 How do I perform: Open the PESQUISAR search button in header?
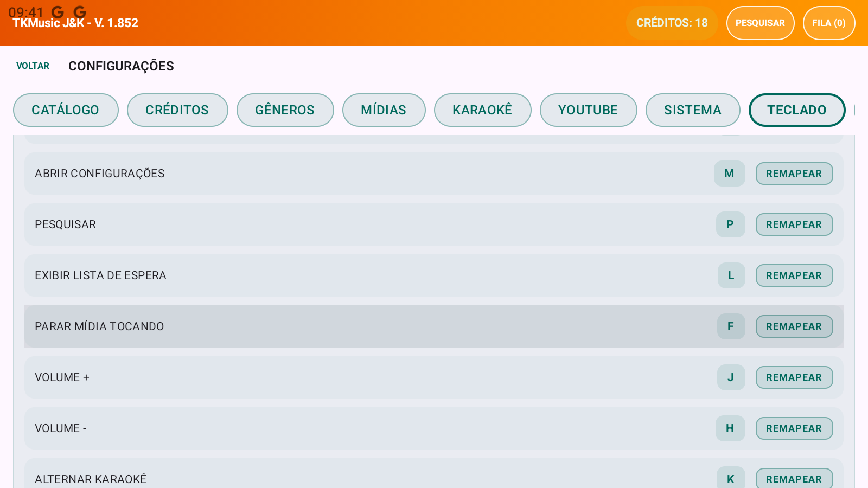(760, 23)
